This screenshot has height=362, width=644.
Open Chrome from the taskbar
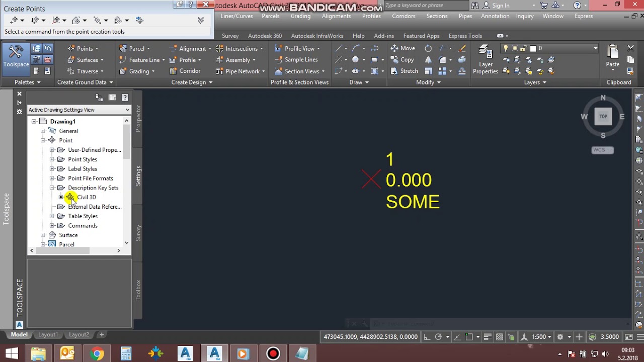pos(97,353)
